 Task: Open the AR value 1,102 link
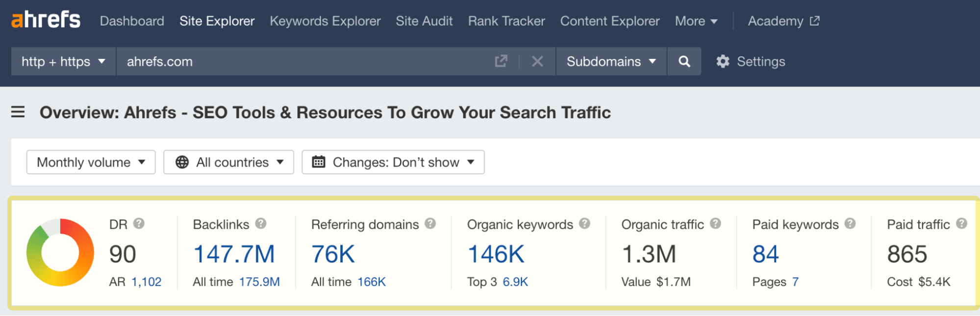click(x=147, y=282)
